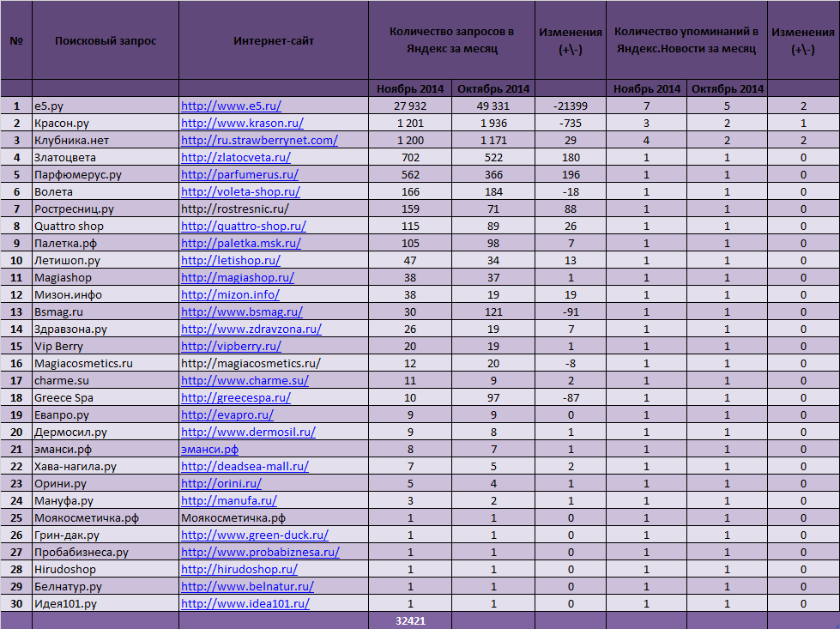This screenshot has width=840, height=629.
Task: Click the change value -87
Action: click(571, 397)
